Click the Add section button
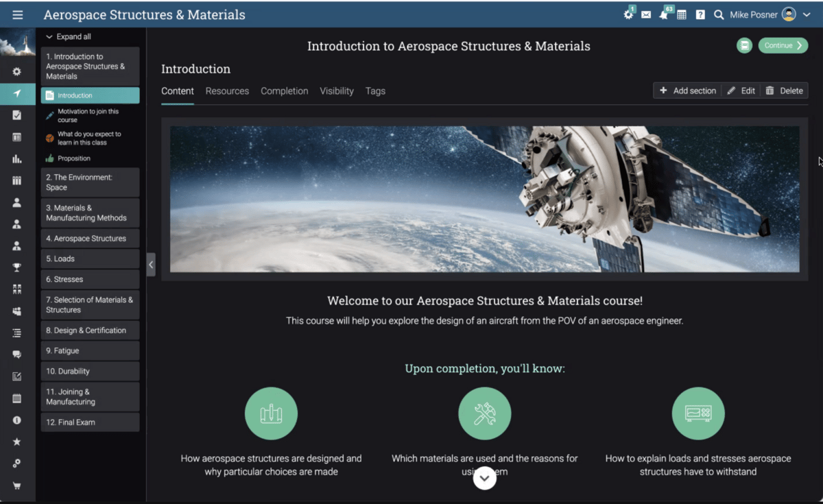Viewport: 823px width, 504px height. pyautogui.click(x=688, y=91)
